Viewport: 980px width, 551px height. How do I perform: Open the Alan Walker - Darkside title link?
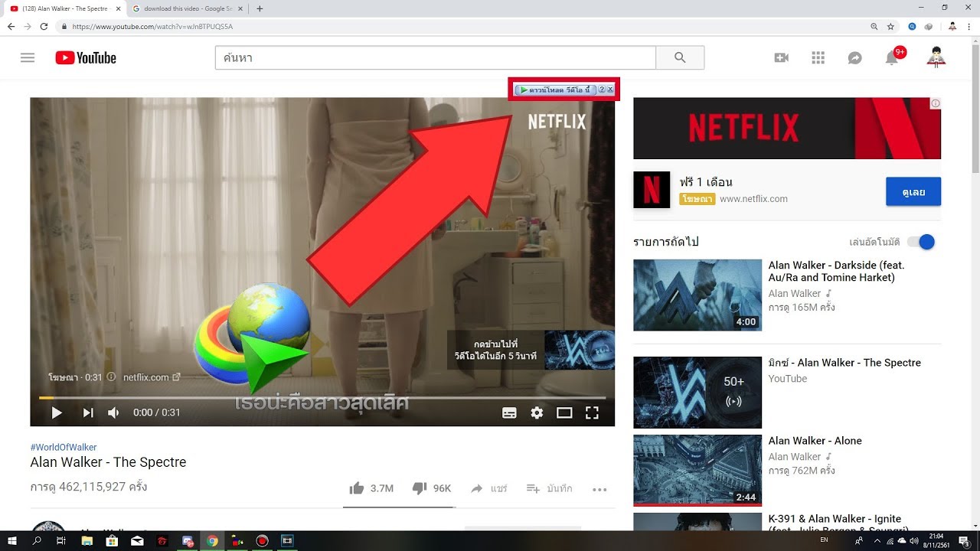point(837,271)
